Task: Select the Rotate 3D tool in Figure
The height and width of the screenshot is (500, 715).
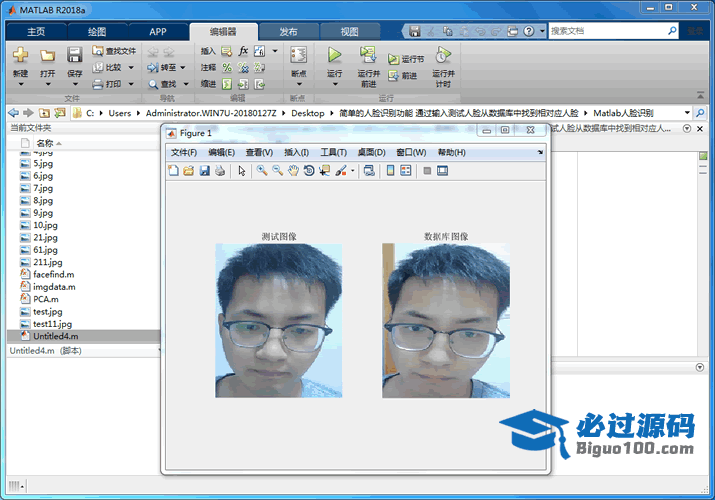Action: click(309, 170)
